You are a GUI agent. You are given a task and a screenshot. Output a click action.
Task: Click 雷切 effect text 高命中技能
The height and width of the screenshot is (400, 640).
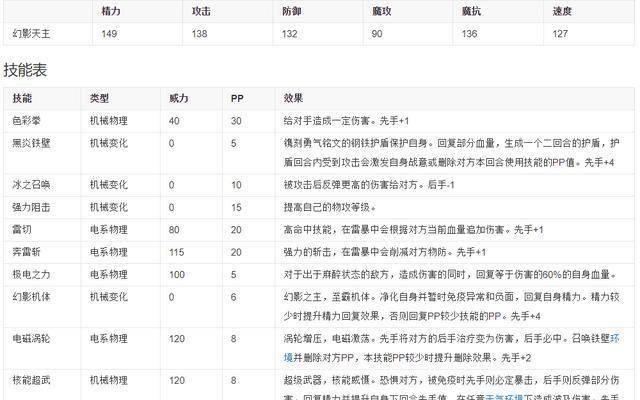coord(308,229)
